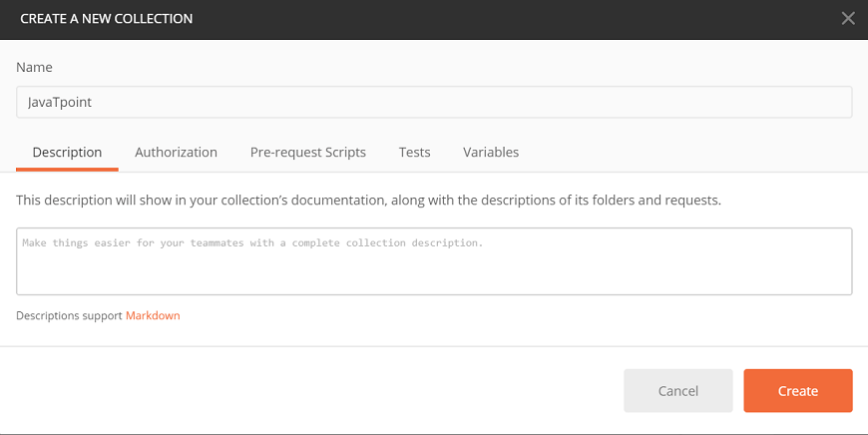The height and width of the screenshot is (435, 868).
Task: Click the description placeholder text
Action: coord(252,242)
